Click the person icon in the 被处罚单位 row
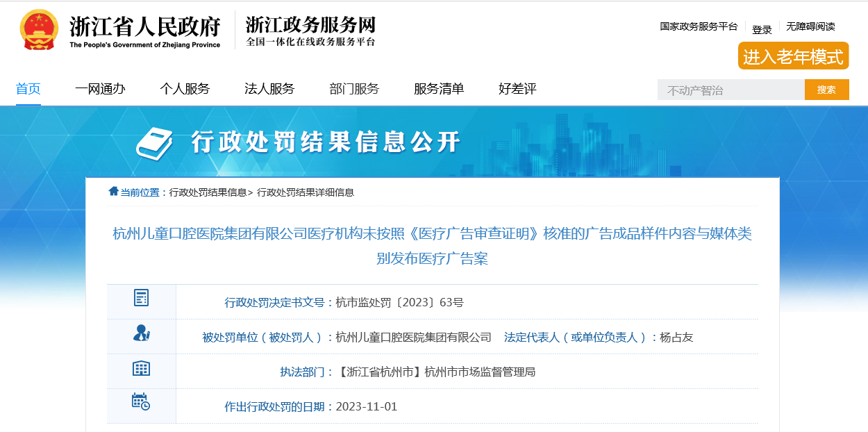868x432 pixels. (142, 333)
